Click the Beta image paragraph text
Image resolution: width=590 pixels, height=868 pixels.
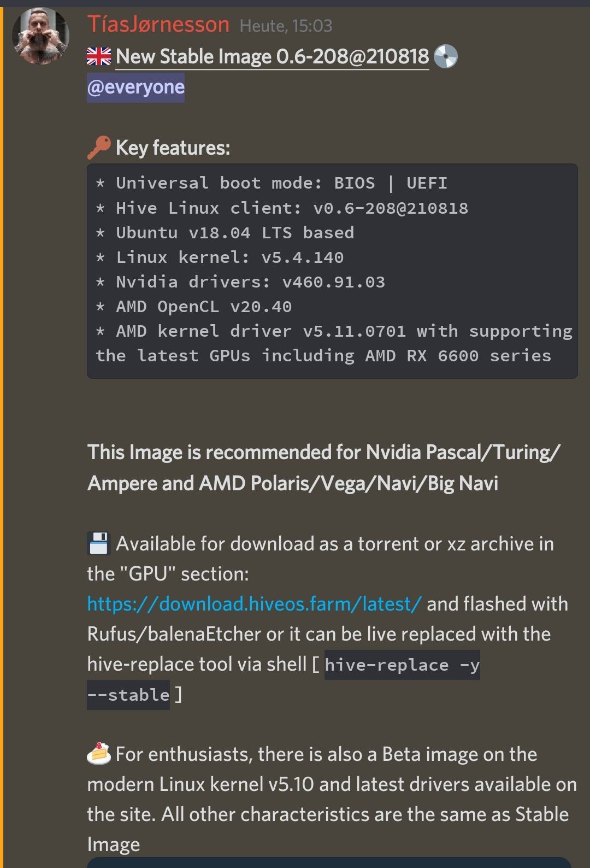tap(332, 799)
